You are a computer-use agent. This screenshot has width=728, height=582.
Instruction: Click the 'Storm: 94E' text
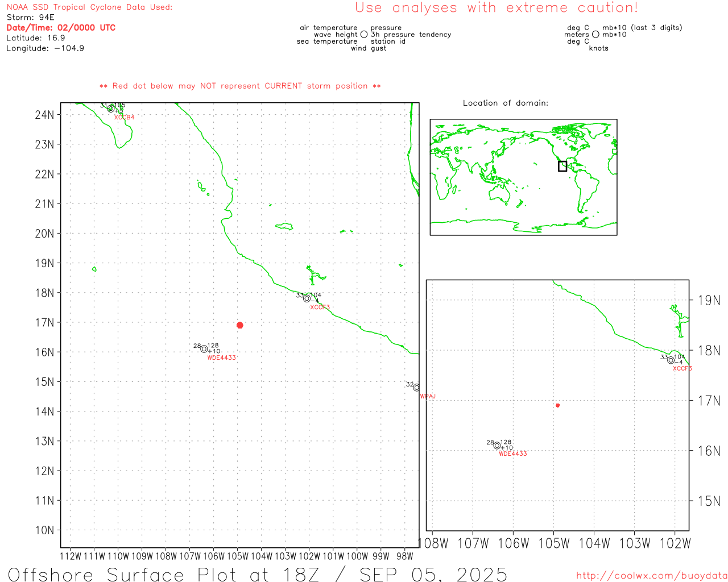point(30,18)
